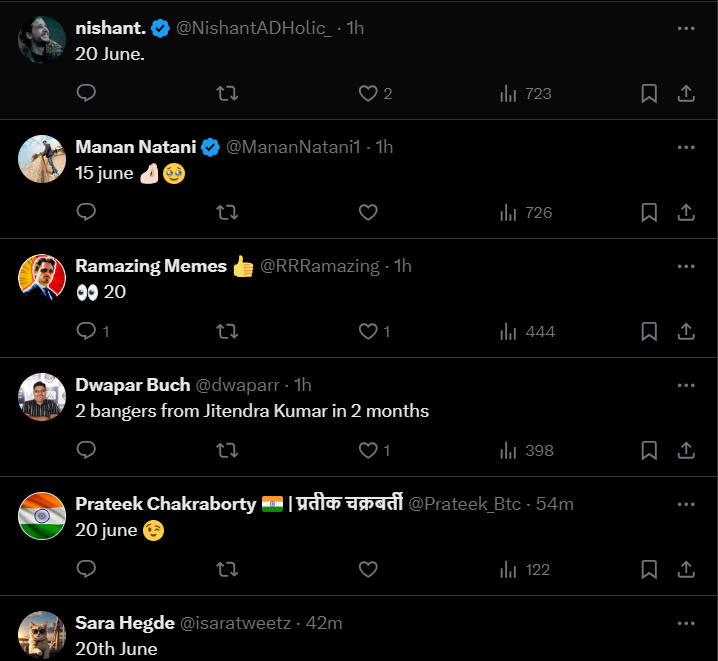718x661 pixels.
Task: Retweet Dwapar Buch's Jitendra Kumar tweet
Action: (227, 450)
